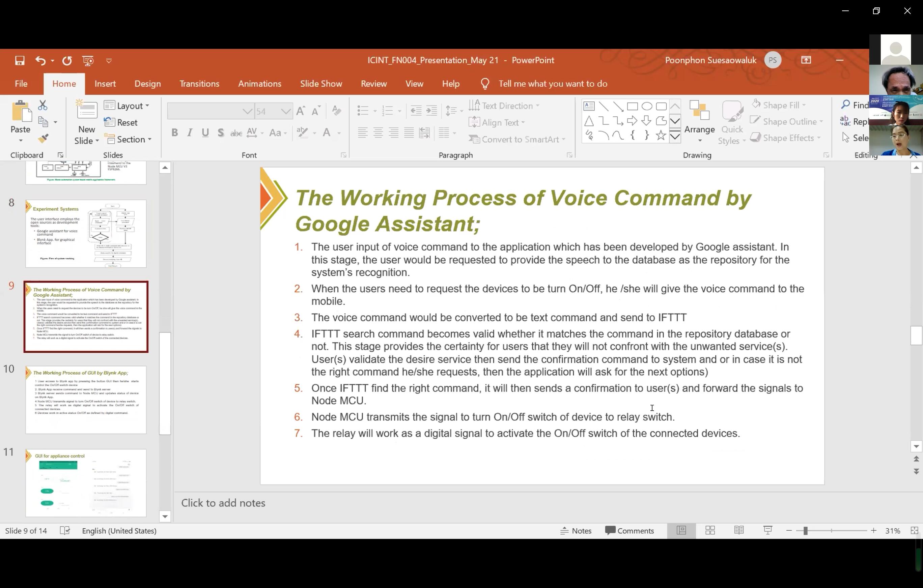
Task: Open Shape Fill options
Action: (779, 105)
